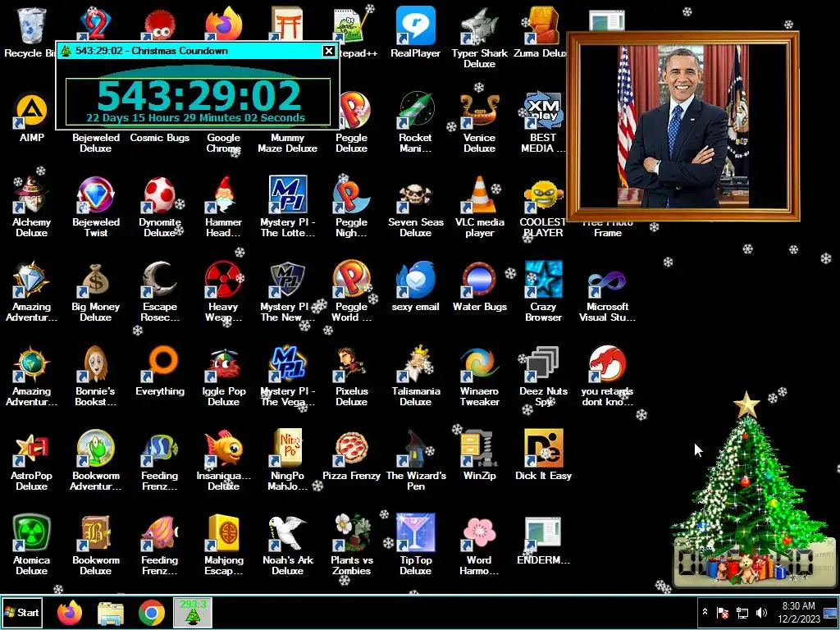Launch Bejeweled Twist from the desktop
The image size is (840, 630).
(x=95, y=206)
